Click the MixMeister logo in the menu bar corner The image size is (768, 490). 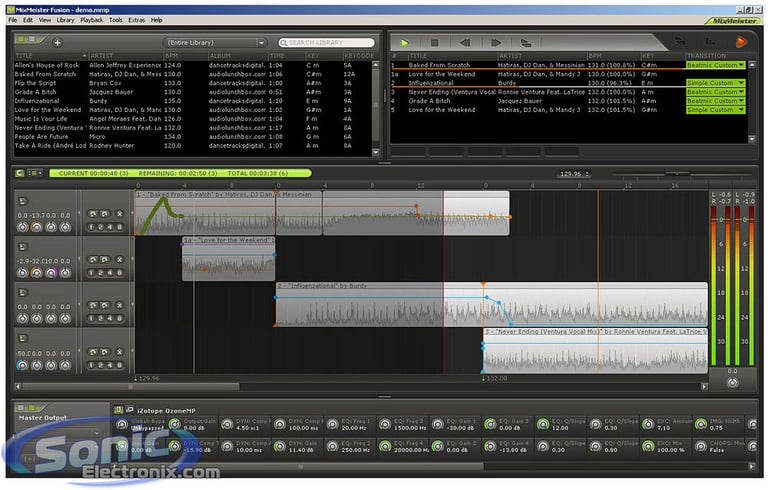coord(733,21)
